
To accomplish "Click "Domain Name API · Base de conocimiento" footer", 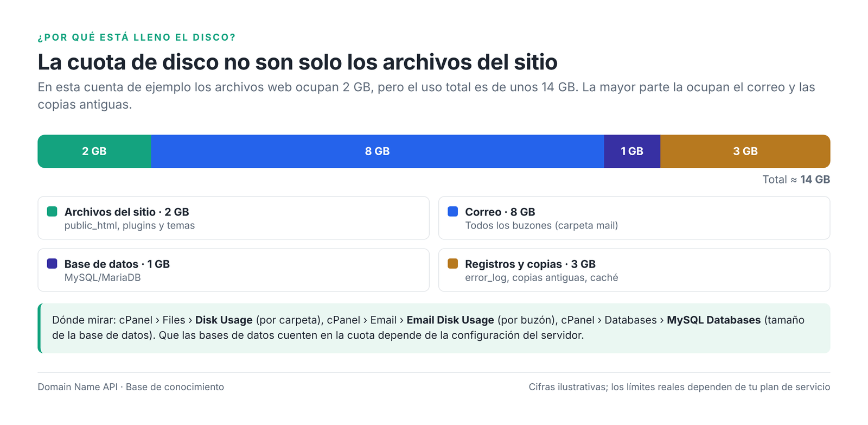I will tap(131, 387).
